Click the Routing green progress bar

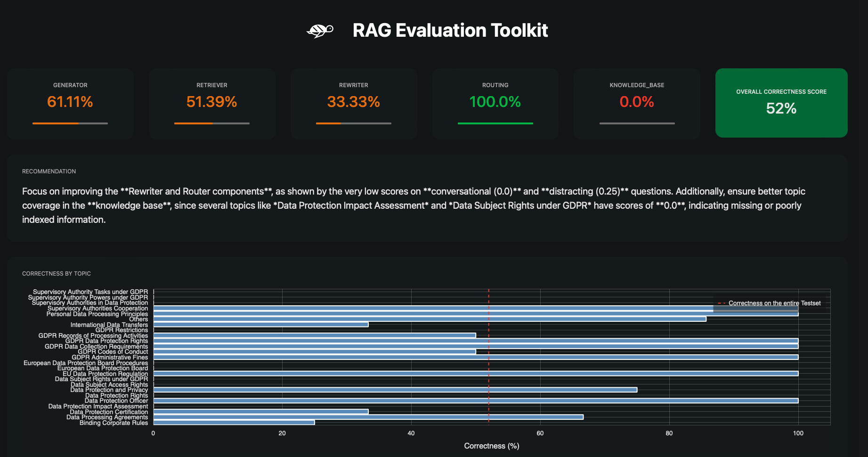pyautogui.click(x=495, y=123)
